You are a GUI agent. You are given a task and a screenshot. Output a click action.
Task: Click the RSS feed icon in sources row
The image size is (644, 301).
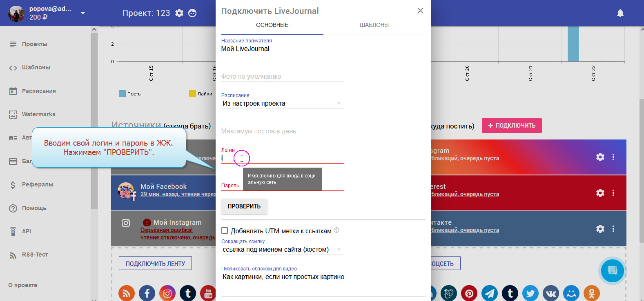[x=127, y=293]
